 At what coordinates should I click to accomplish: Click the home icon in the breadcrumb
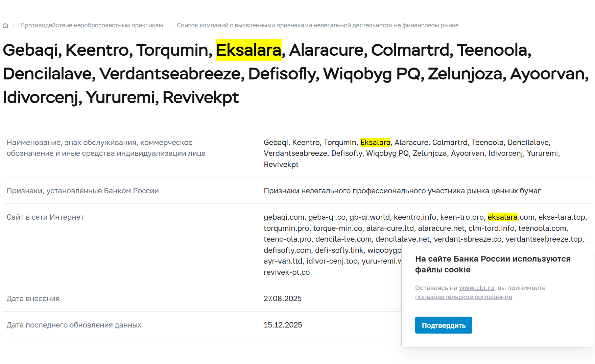(5, 25)
